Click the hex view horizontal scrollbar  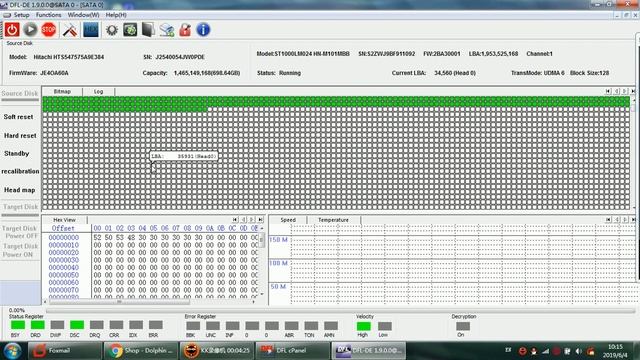(149, 302)
